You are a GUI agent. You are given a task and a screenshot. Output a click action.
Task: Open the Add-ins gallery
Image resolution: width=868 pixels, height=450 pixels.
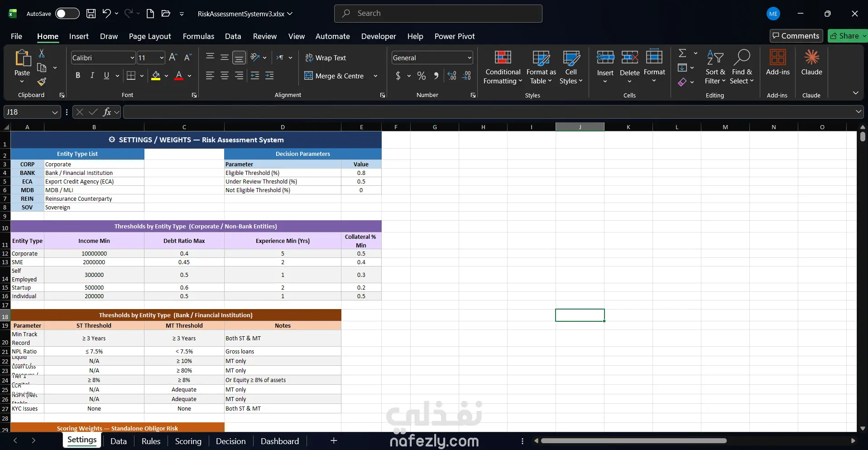pyautogui.click(x=778, y=63)
